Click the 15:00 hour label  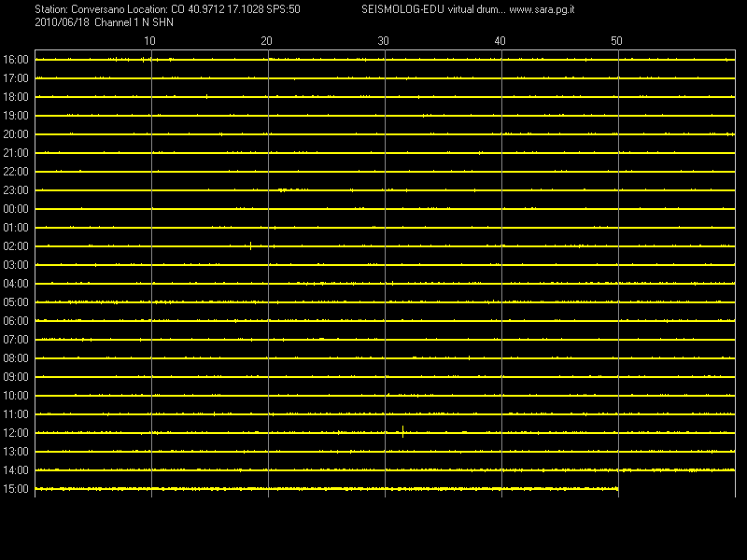tap(16, 489)
